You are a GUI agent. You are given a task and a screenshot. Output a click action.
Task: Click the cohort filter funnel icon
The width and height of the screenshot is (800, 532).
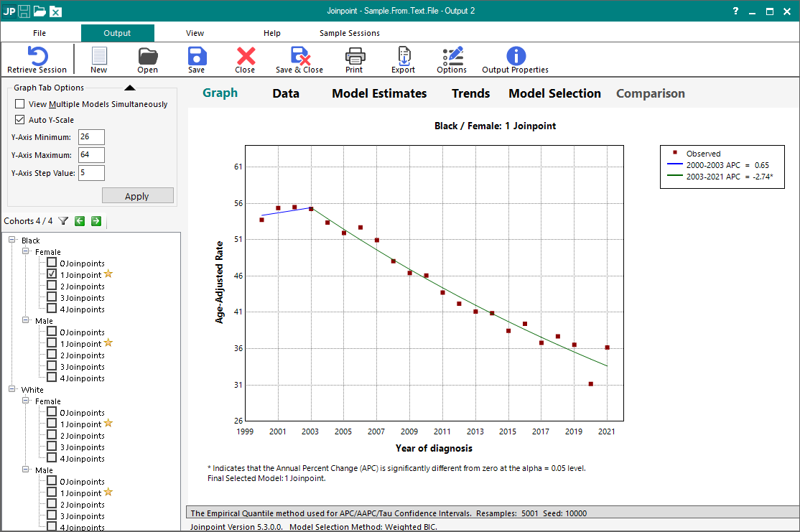point(63,221)
